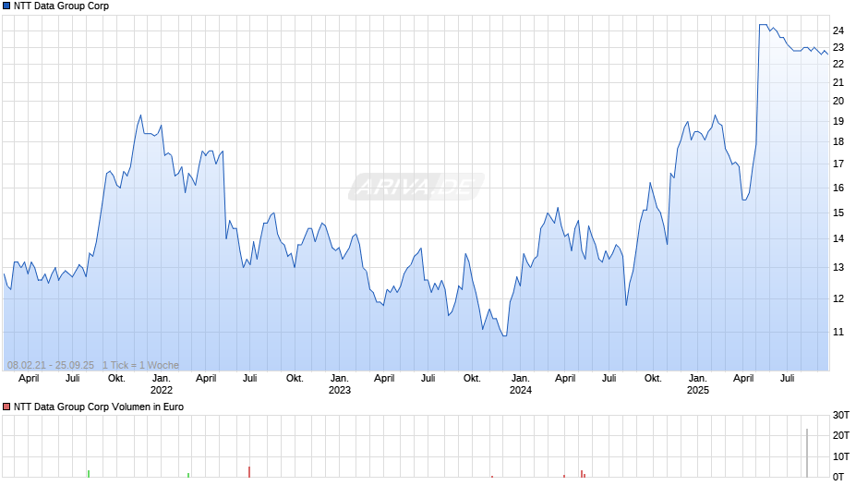Click the '21' price axis label
The image size is (868, 486).
pyautogui.click(x=838, y=82)
